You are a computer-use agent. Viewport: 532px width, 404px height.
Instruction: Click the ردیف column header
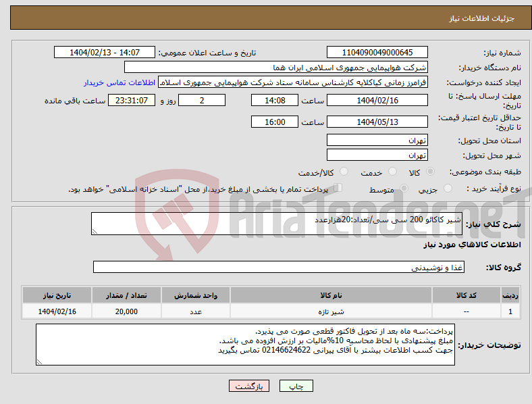point(510,295)
